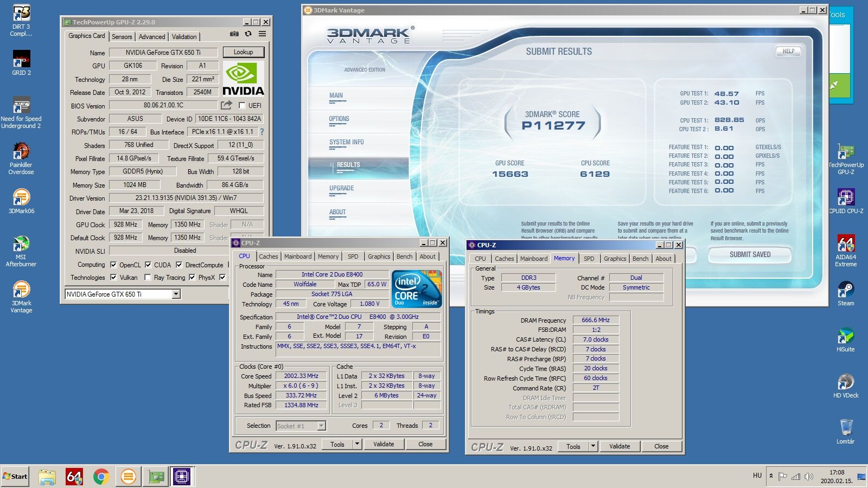This screenshot has height=488, width=868.
Task: Select the Steam desktop icon
Action: [846, 293]
